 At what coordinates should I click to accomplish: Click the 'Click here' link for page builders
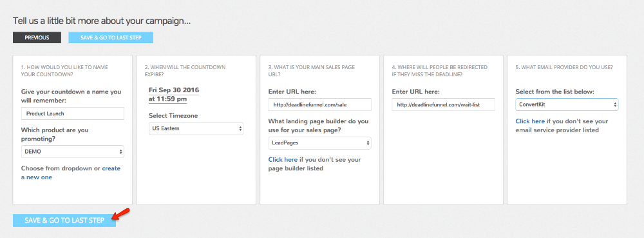283,159
